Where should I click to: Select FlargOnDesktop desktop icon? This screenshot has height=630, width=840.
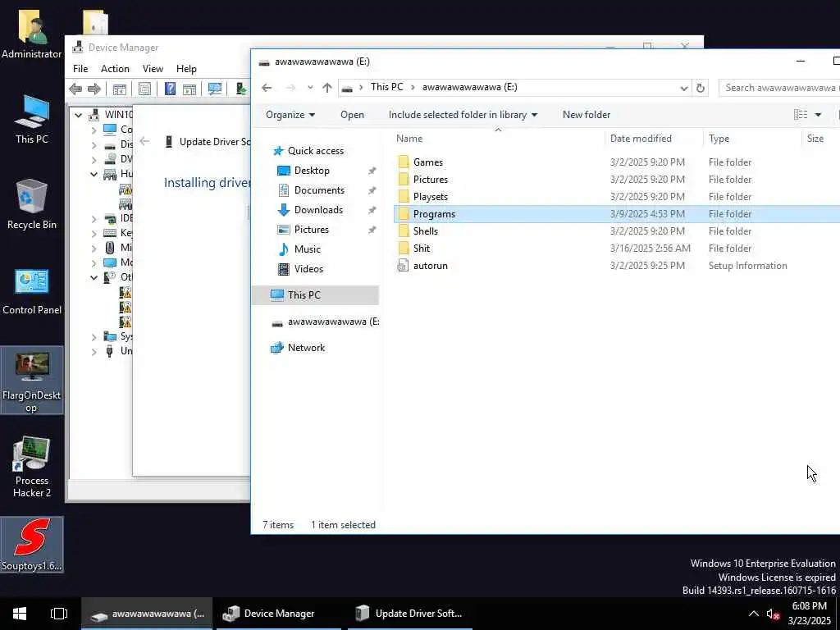coord(32,381)
